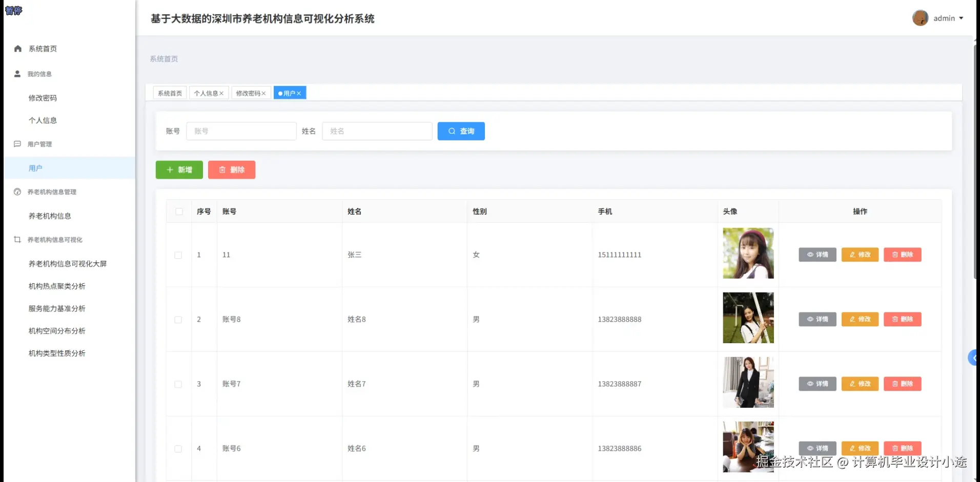980x482 pixels.
Task: Select the 系统首页 home icon in sidebar
Action: tap(17, 48)
